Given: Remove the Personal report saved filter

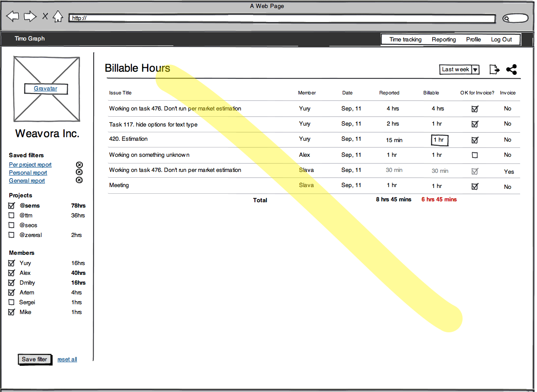Looking at the screenshot, I should 79,172.
